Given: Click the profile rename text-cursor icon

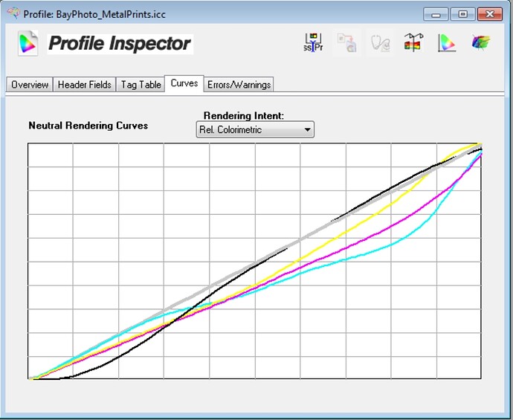Looking at the screenshot, I should (x=313, y=43).
